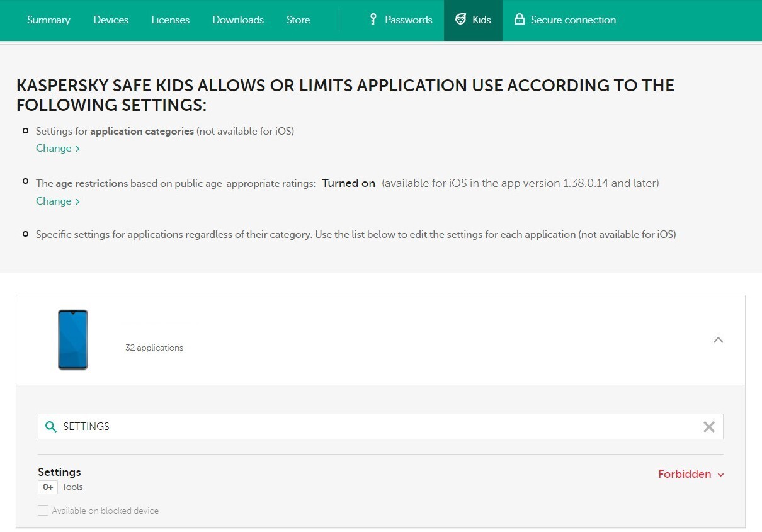Image resolution: width=762 pixels, height=532 pixels.
Task: Click the magnifier search icon
Action: pos(51,427)
